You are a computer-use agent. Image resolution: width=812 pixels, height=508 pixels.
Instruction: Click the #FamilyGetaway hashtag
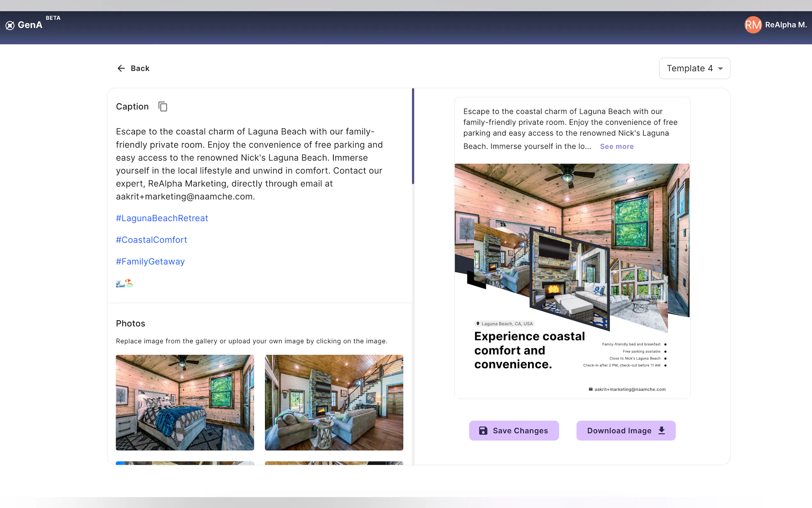click(x=150, y=262)
